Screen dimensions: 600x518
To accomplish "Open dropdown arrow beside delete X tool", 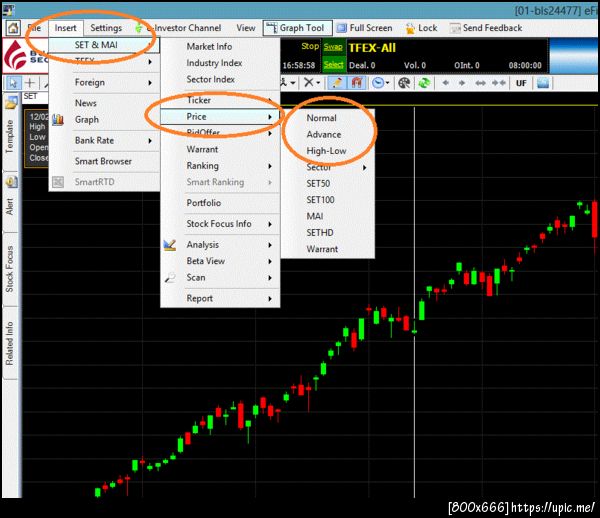I will (x=318, y=83).
